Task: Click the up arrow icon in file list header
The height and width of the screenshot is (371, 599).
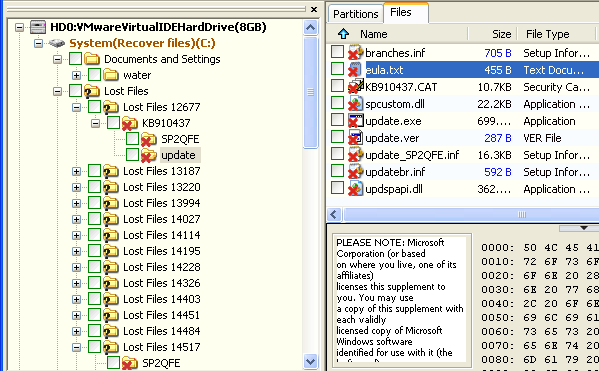Action: pyautogui.click(x=343, y=34)
